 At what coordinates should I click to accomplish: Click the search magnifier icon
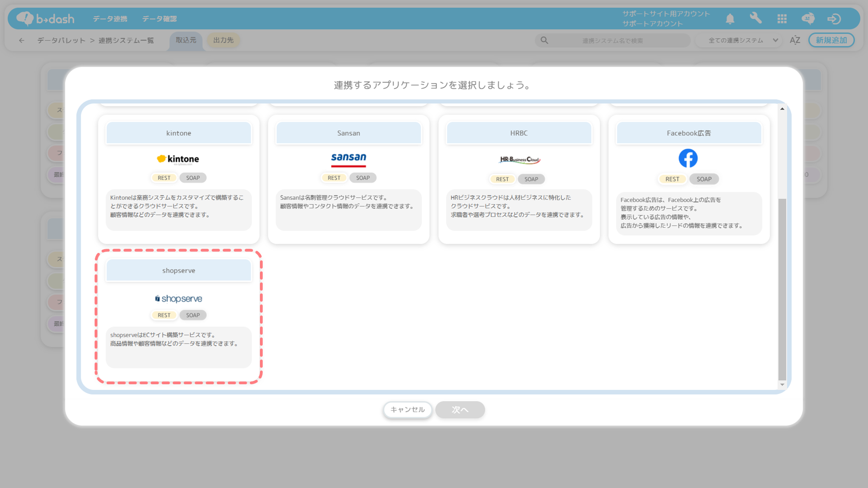[544, 40]
